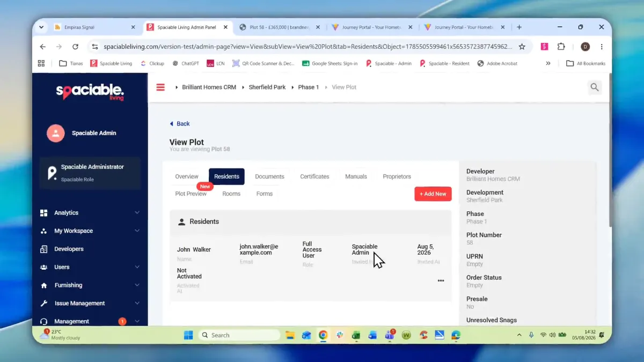Switch to the Documents tab

pos(269,176)
